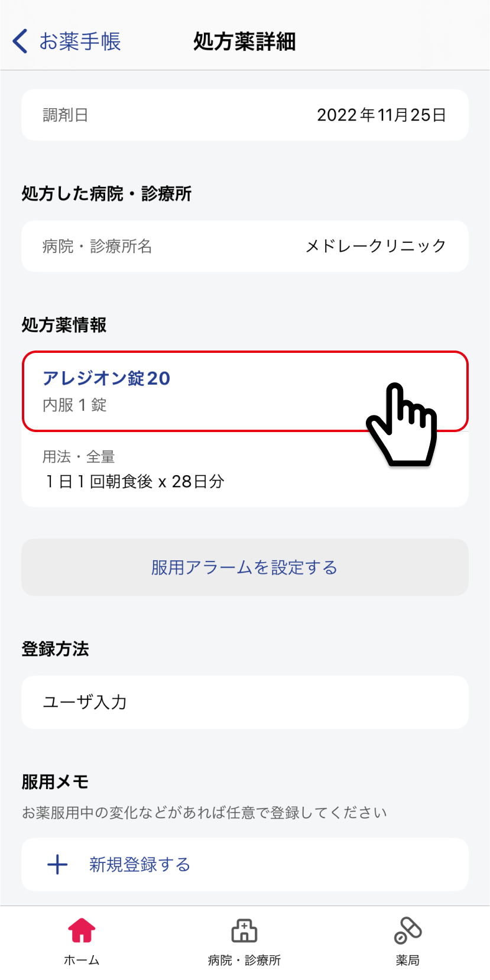The image size is (490, 980).
Task: Select the 1日1回朝食後 x 28日分 usage text
Action: (135, 482)
